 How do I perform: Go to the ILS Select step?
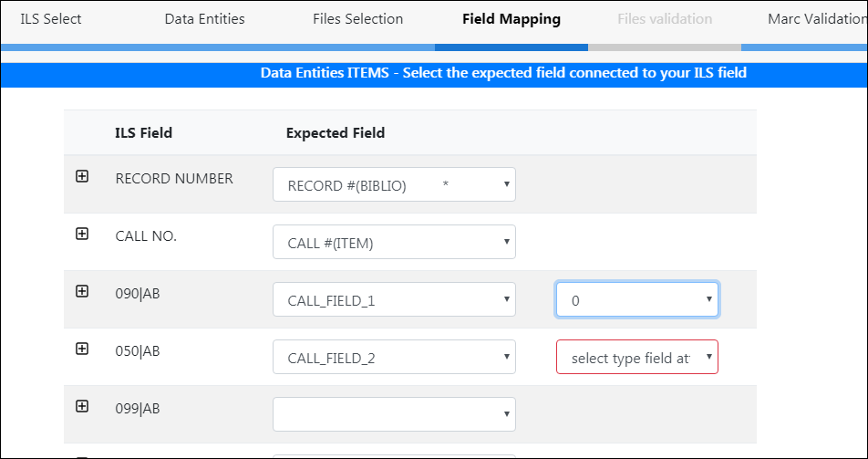pyautogui.click(x=51, y=19)
